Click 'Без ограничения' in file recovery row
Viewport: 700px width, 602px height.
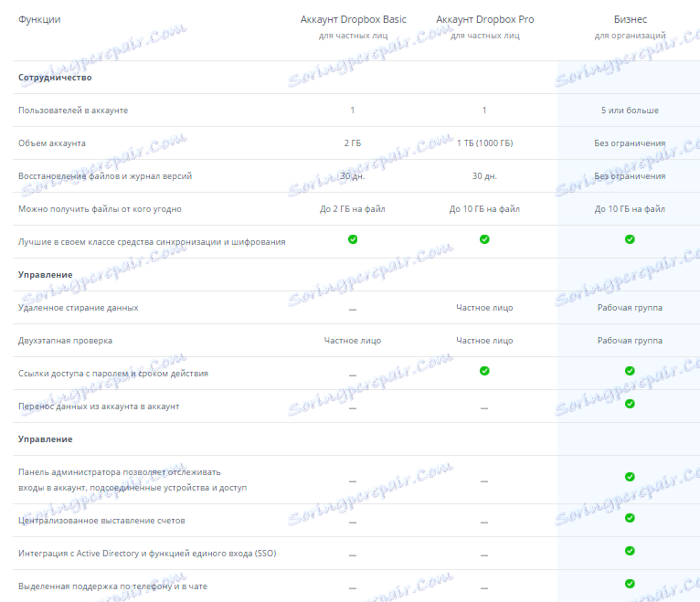tap(630, 176)
